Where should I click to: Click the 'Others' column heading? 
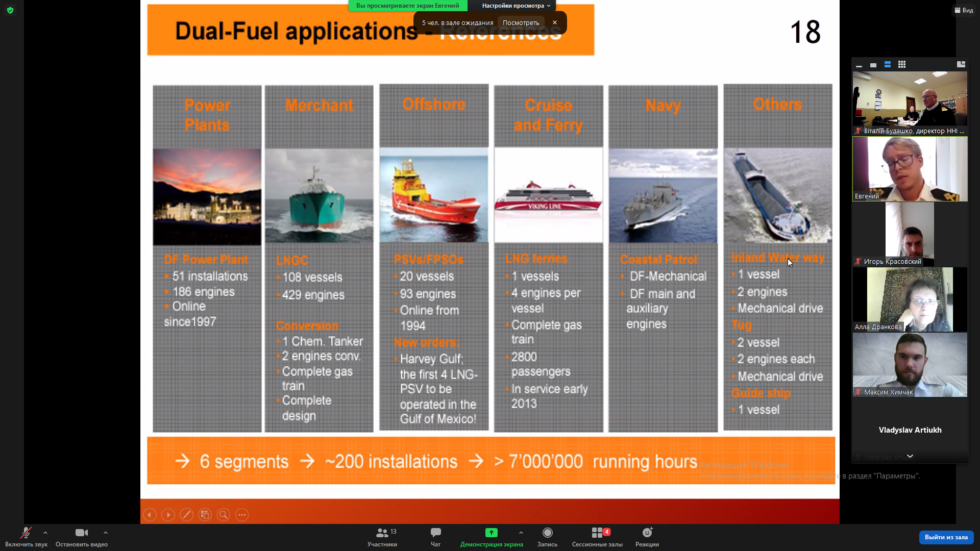pyautogui.click(x=777, y=104)
